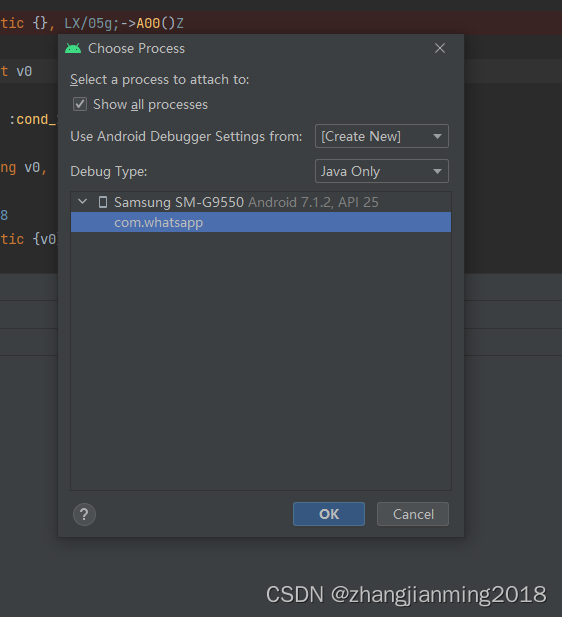This screenshot has width=562, height=617.
Task: Click the arrow on the Java Only combo box
Action: click(x=437, y=171)
